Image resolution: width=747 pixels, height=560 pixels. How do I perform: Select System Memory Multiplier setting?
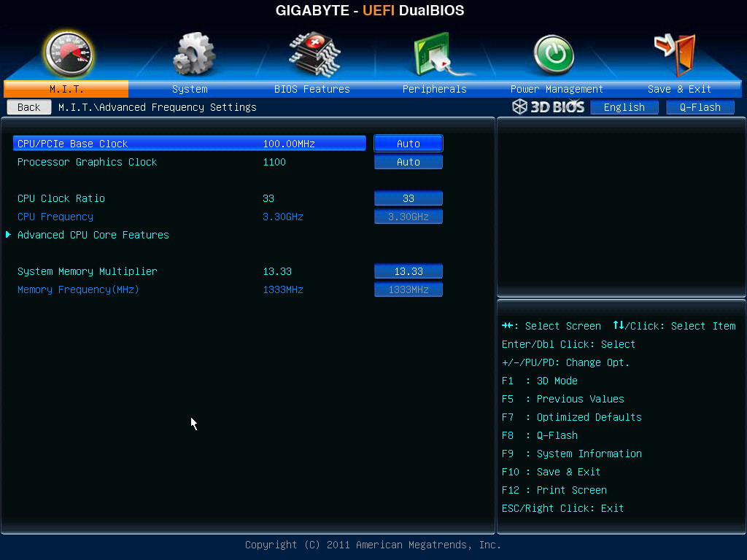(x=88, y=271)
